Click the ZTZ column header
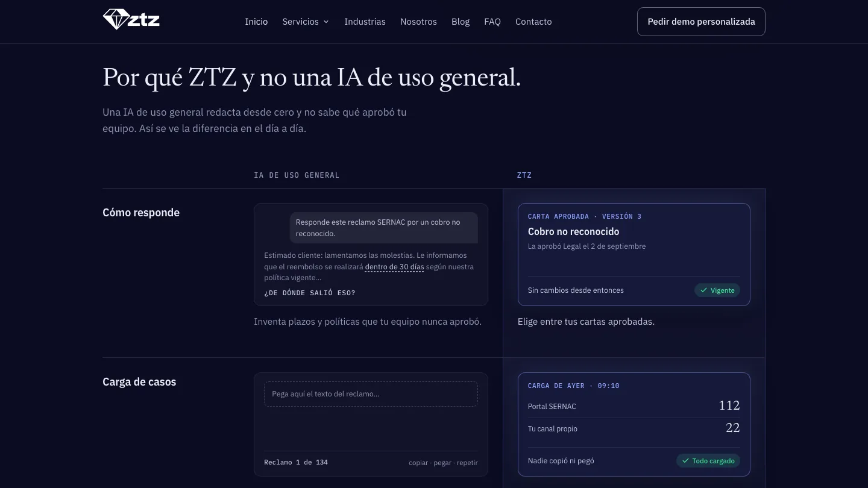The width and height of the screenshot is (868, 488). [524, 175]
